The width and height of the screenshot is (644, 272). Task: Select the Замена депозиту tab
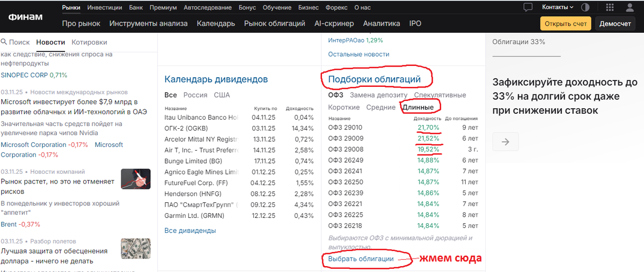click(379, 95)
